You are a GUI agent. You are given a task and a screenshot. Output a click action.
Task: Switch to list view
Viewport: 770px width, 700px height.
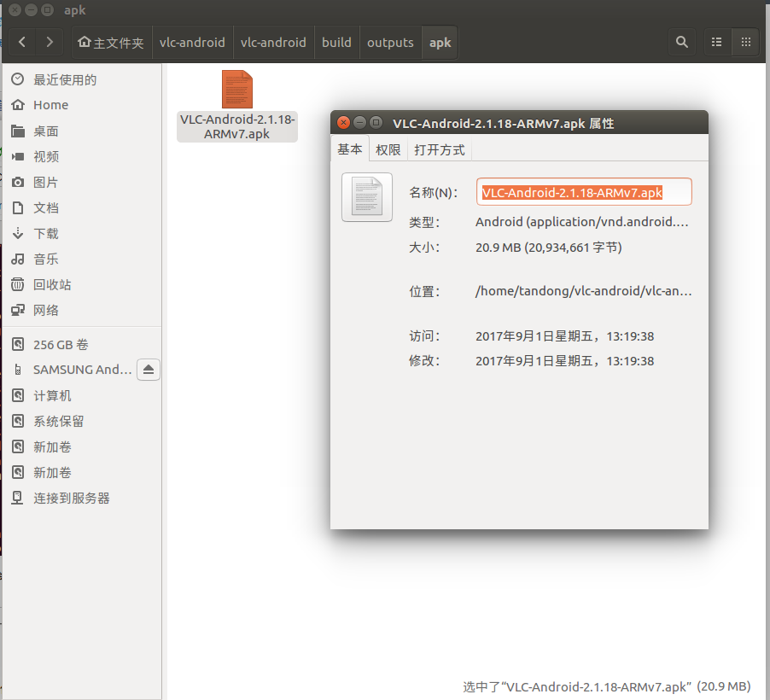[x=717, y=42]
